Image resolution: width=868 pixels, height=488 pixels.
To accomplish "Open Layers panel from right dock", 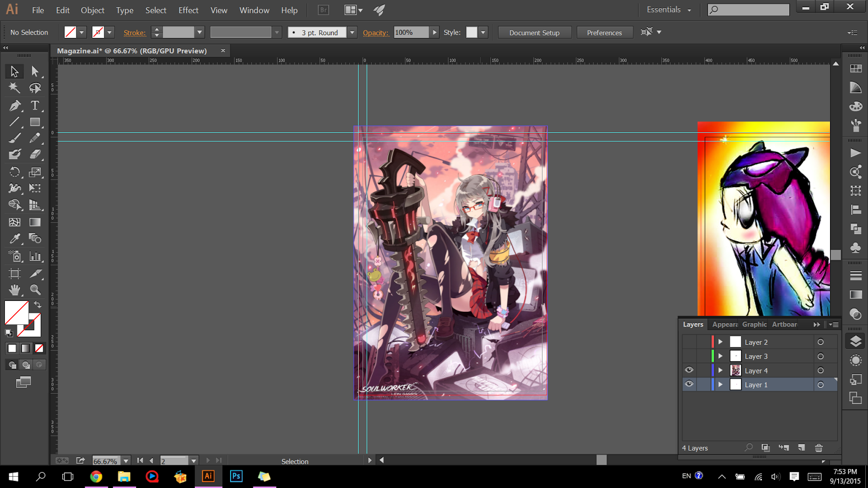I will pos(856,341).
